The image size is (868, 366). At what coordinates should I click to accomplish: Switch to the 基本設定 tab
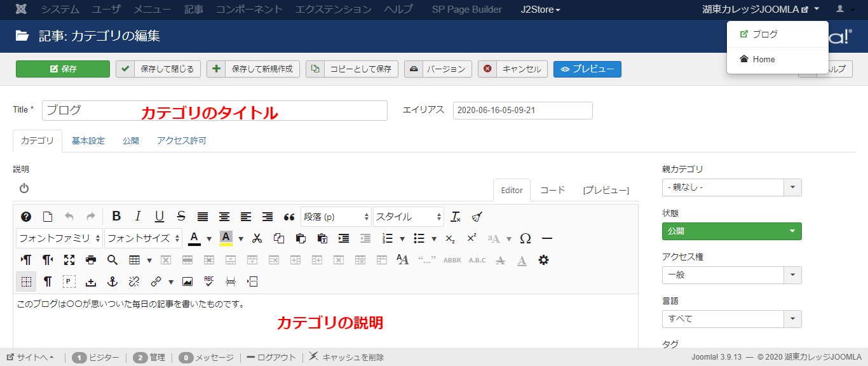click(88, 141)
